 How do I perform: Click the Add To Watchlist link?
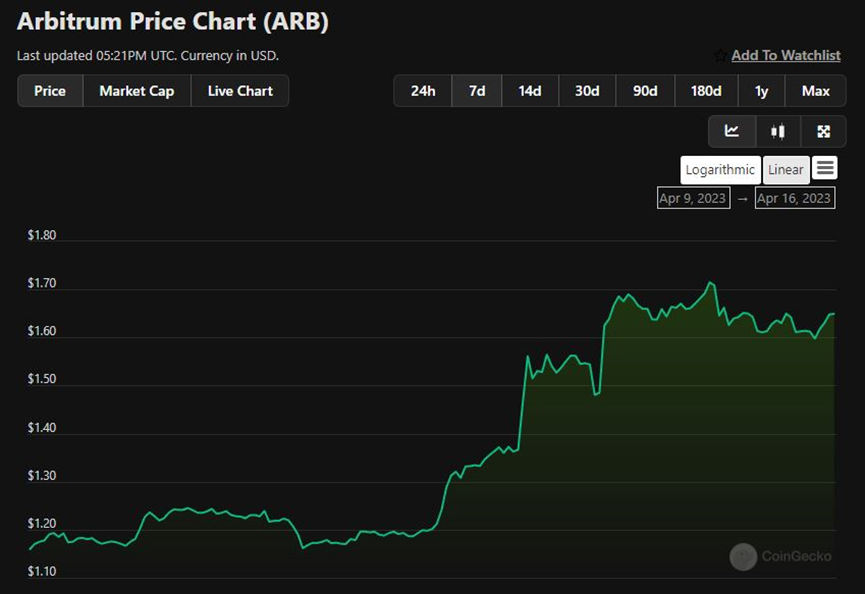(x=785, y=56)
